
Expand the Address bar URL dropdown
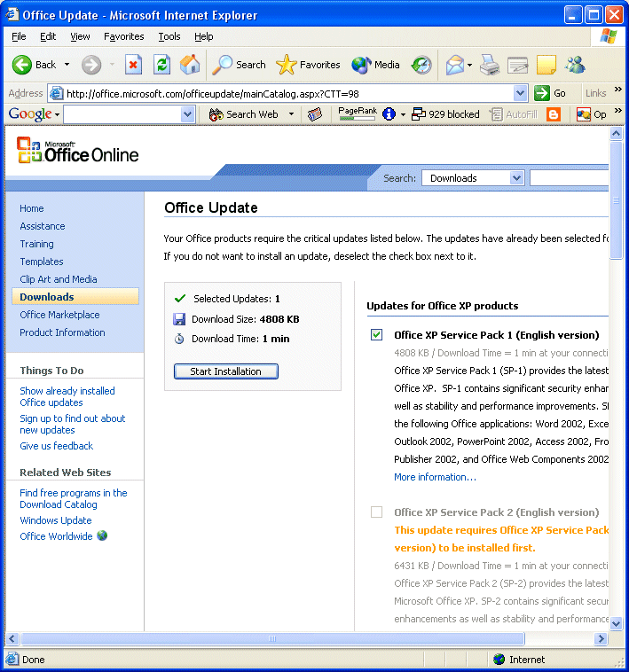click(x=520, y=93)
